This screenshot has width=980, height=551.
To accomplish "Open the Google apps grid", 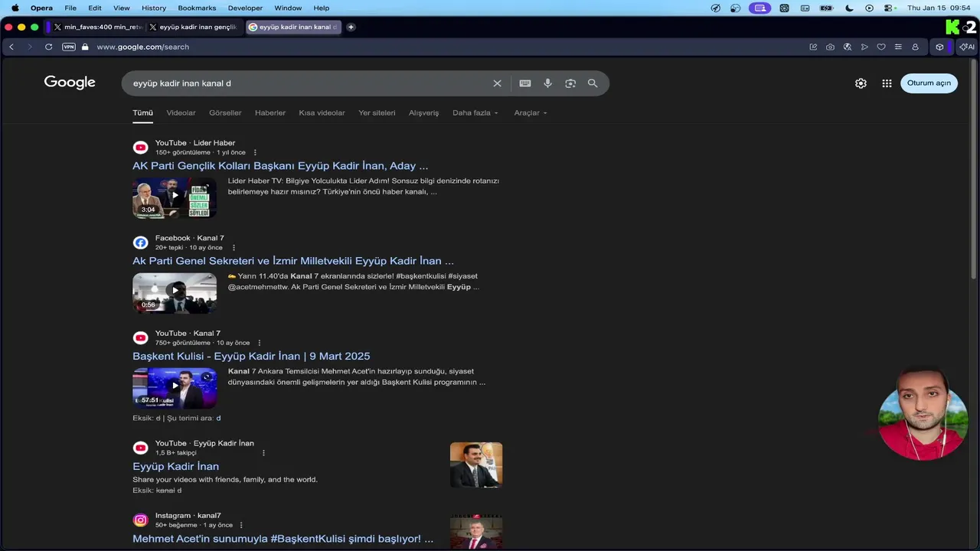I will coord(887,83).
